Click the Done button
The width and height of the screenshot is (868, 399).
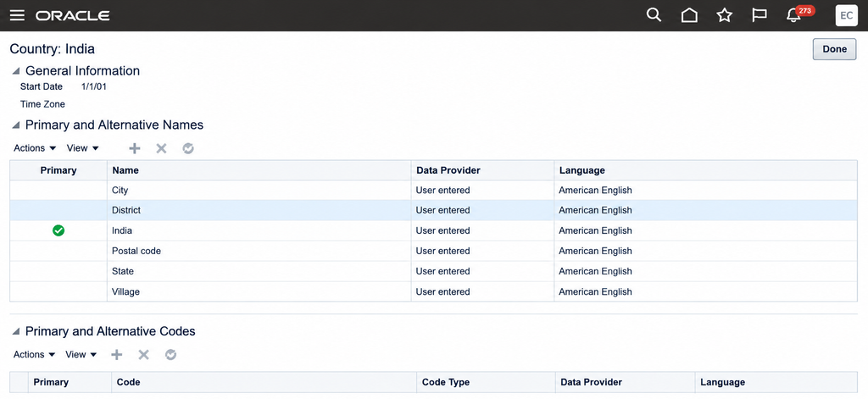834,48
